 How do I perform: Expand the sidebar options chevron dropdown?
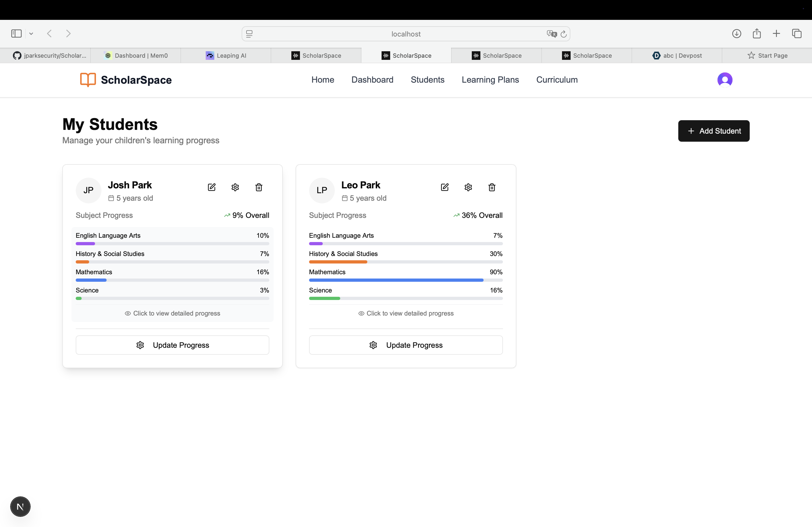(31, 33)
